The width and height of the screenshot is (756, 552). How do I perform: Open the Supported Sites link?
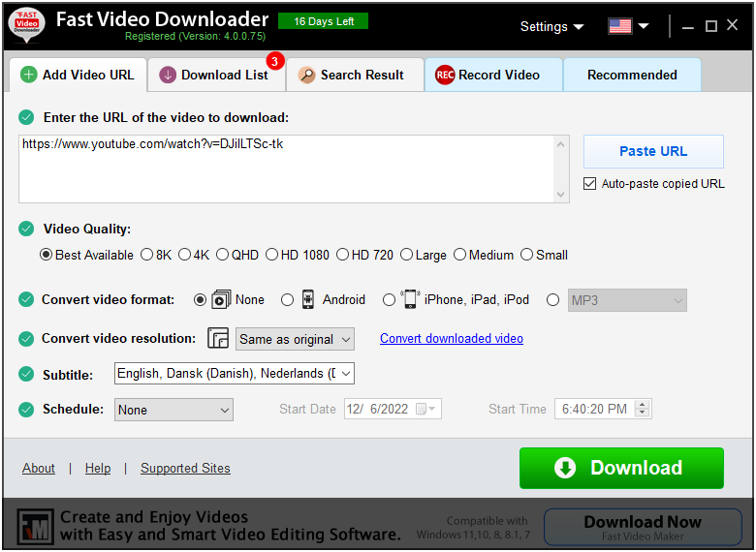[x=185, y=468]
